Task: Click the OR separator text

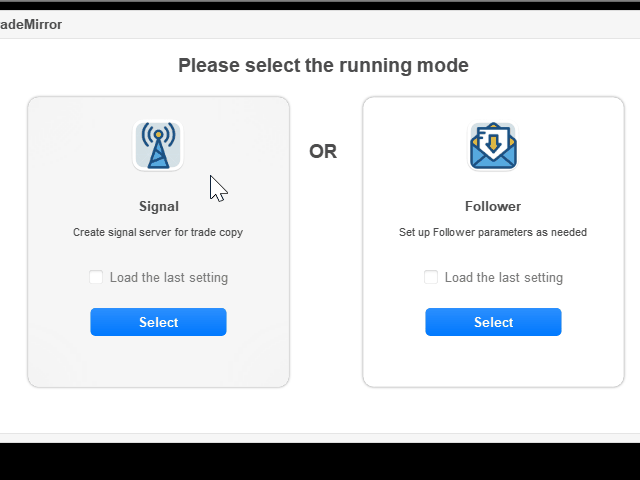Action: point(323,152)
